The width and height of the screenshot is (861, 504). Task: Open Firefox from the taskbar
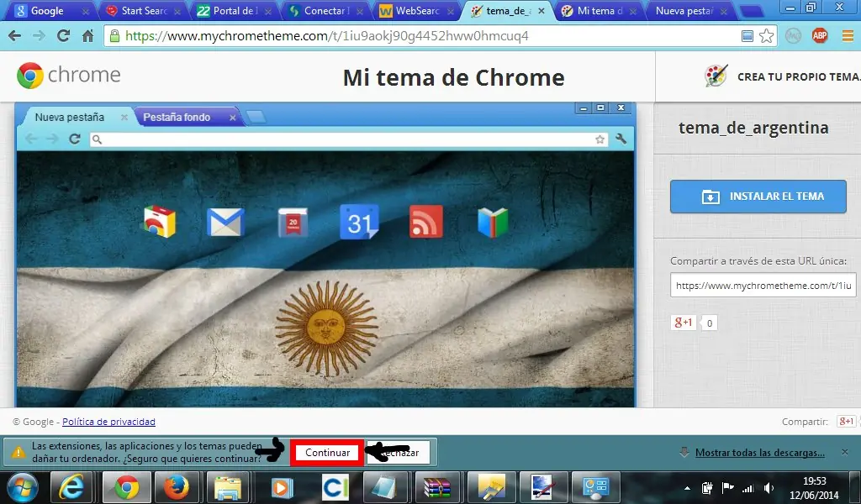(x=177, y=487)
